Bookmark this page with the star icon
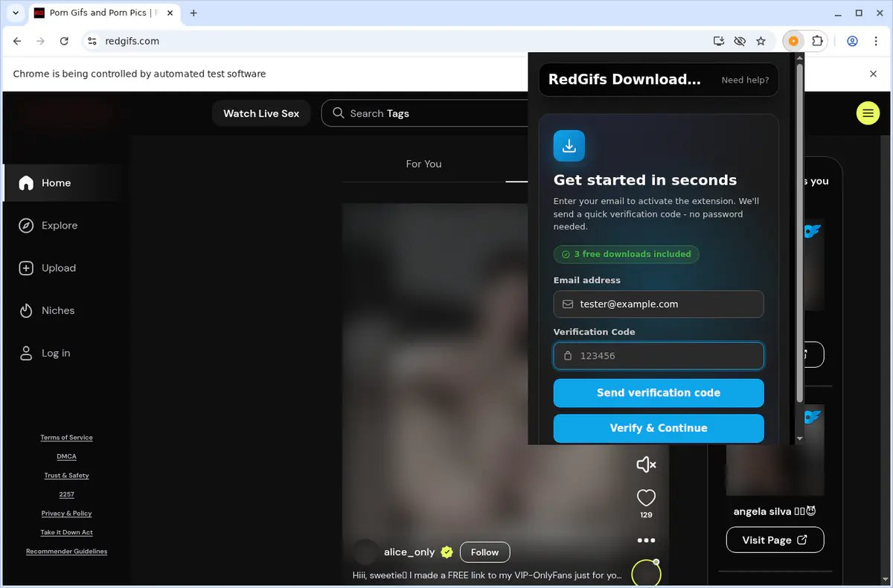The image size is (893, 588). pos(761,41)
